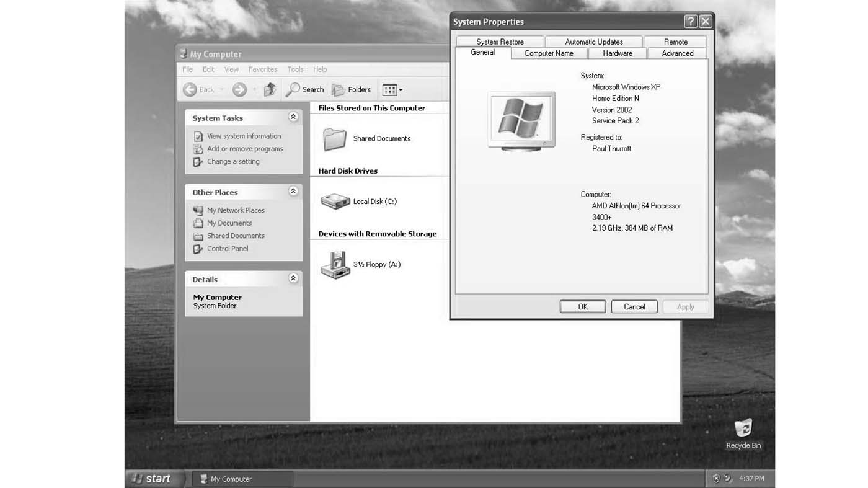Image resolution: width=868 pixels, height=488 pixels.
Task: Click the Windows logo monitor image
Action: click(x=521, y=121)
